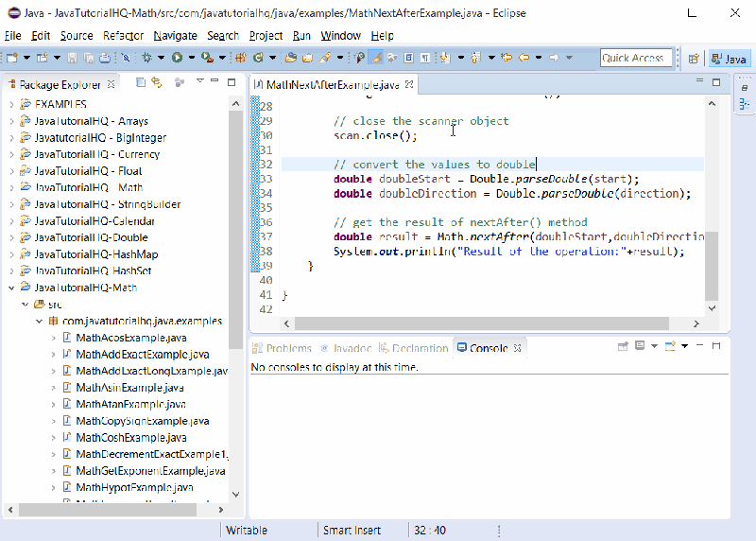Minimize the Console panel
Image resolution: width=756 pixels, height=541 pixels.
(700, 345)
